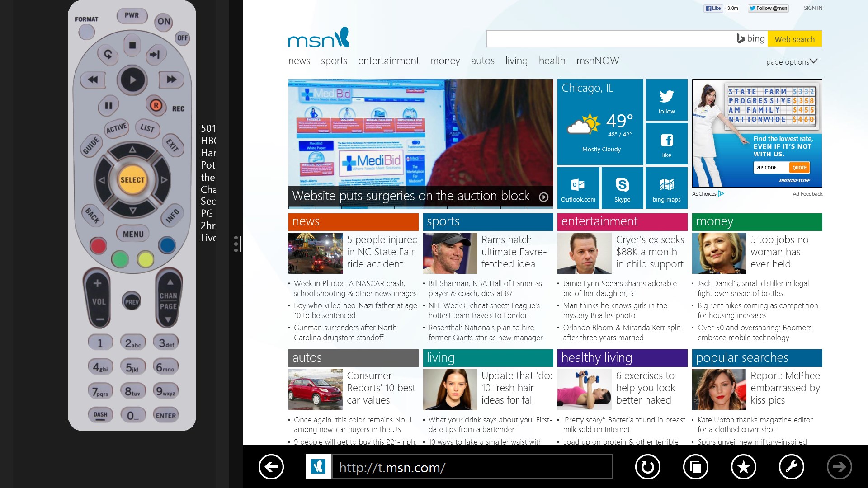Viewport: 868px width, 488px height.
Task: Select the money navigation menu item
Action: 445,61
